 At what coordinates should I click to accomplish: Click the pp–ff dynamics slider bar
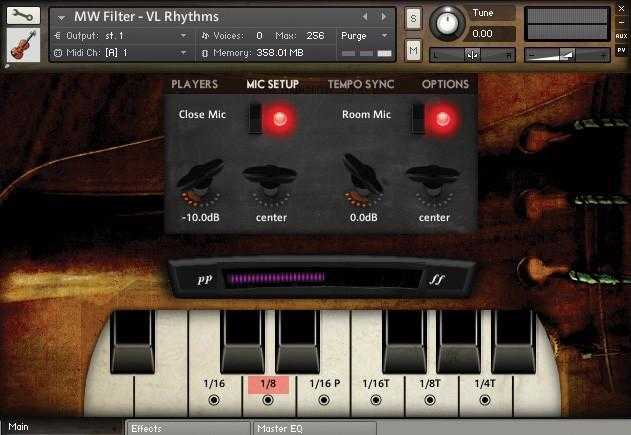tap(323, 278)
